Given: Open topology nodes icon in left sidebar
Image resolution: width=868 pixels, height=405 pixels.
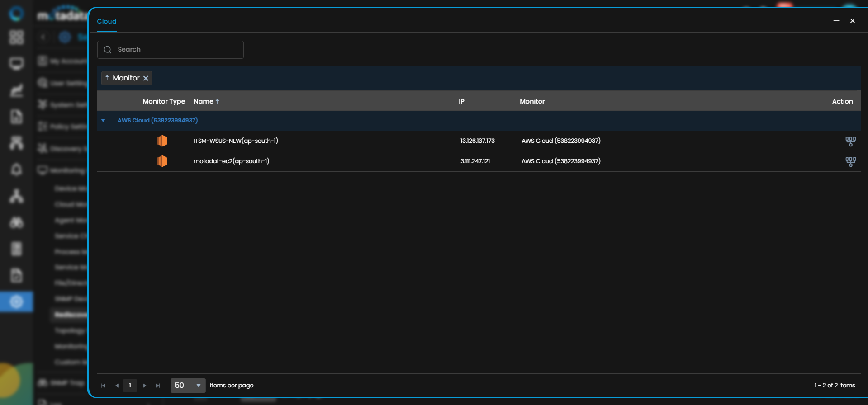Looking at the screenshot, I should pyautogui.click(x=17, y=196).
